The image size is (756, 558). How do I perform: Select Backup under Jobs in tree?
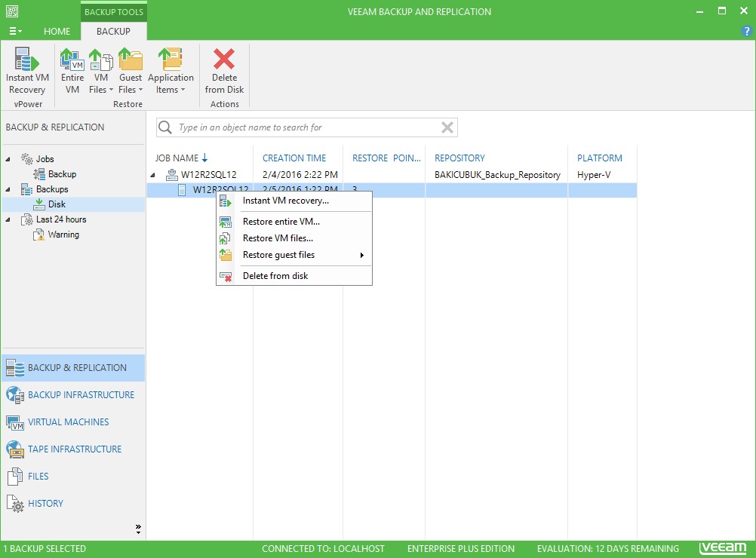[x=62, y=174]
